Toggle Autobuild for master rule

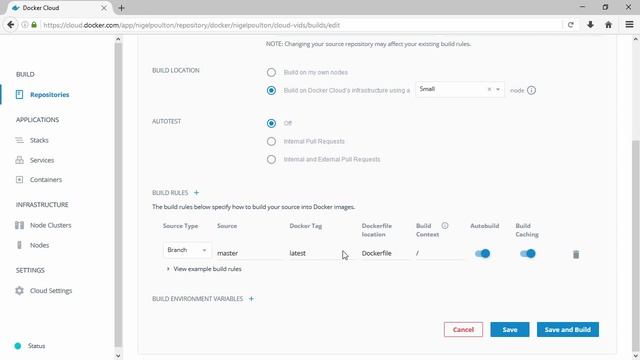(482, 253)
